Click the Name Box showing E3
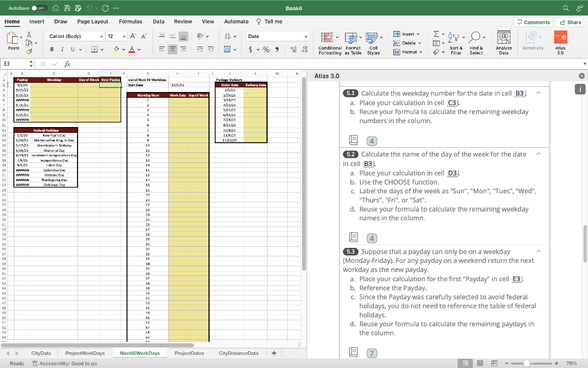 coord(15,64)
